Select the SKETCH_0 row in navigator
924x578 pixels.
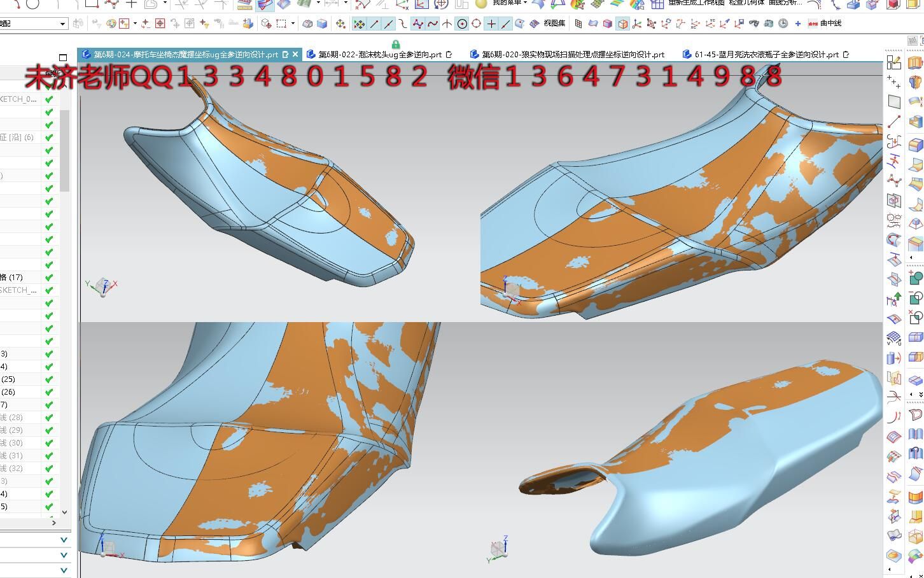(x=19, y=99)
